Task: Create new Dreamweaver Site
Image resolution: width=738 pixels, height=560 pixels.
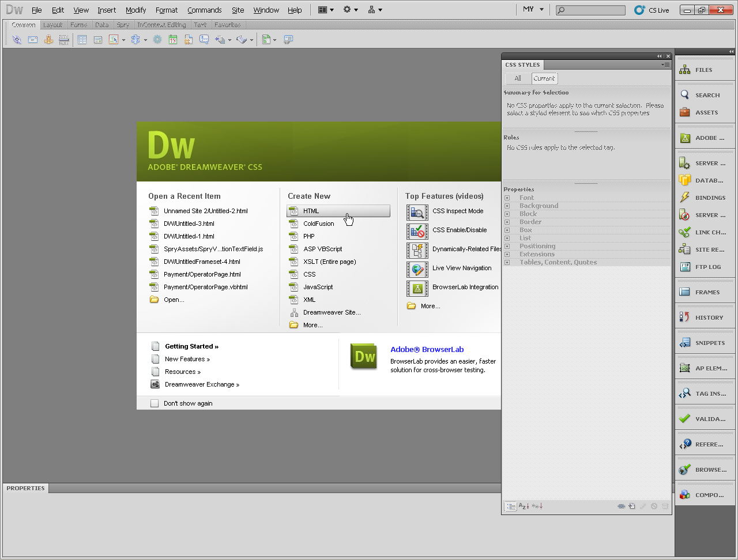Action: coord(332,312)
